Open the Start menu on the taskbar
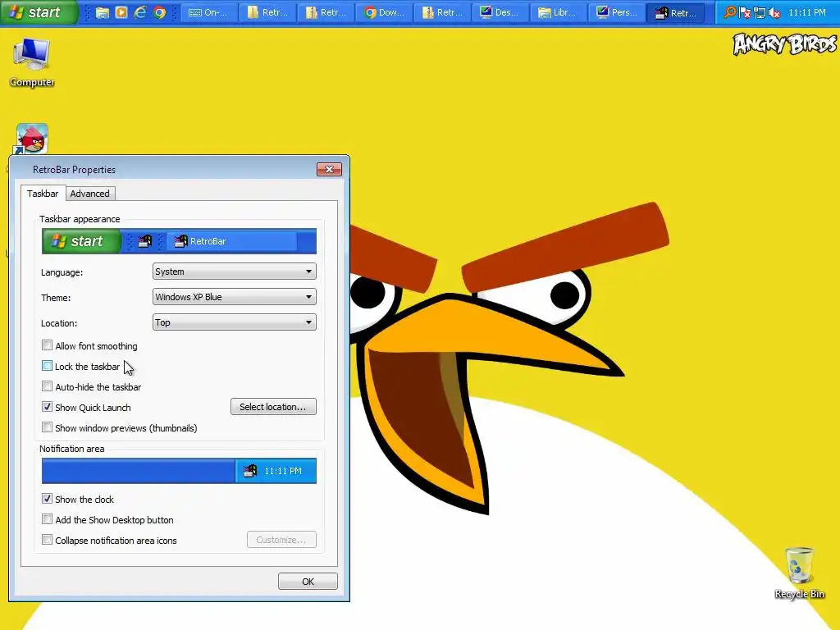 39,12
